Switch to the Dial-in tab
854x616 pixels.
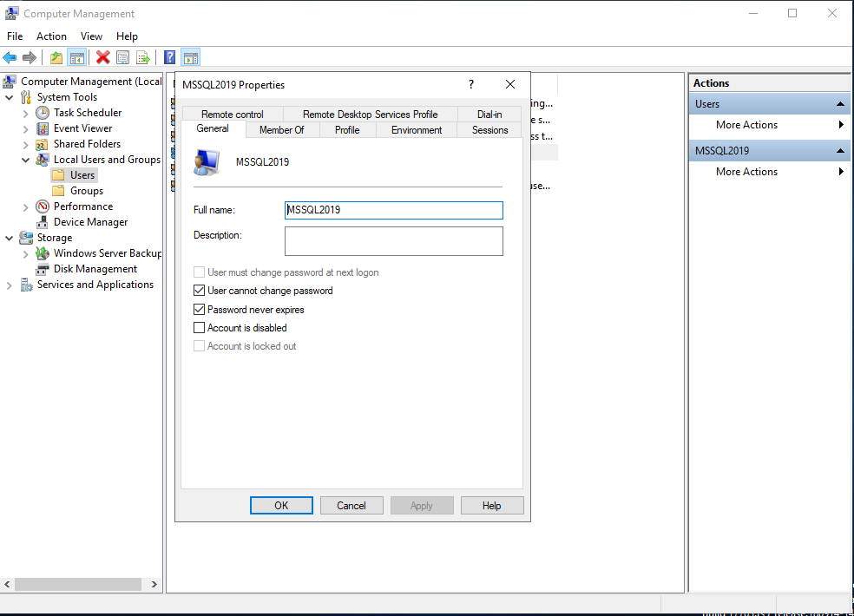(x=489, y=115)
